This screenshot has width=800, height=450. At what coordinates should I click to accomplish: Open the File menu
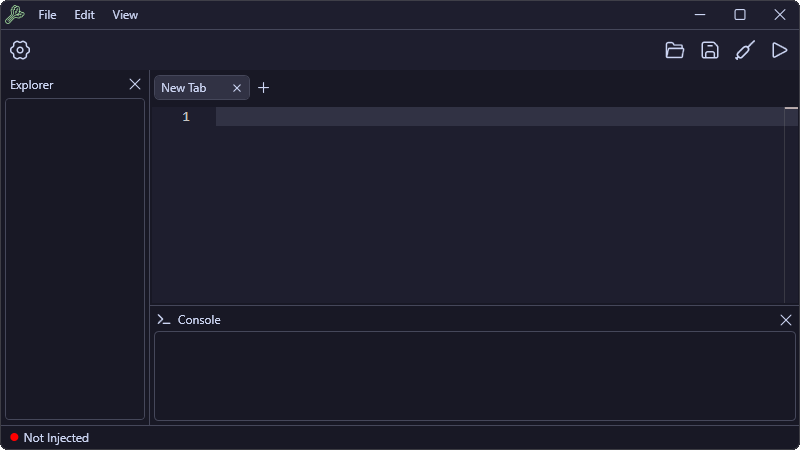[47, 15]
